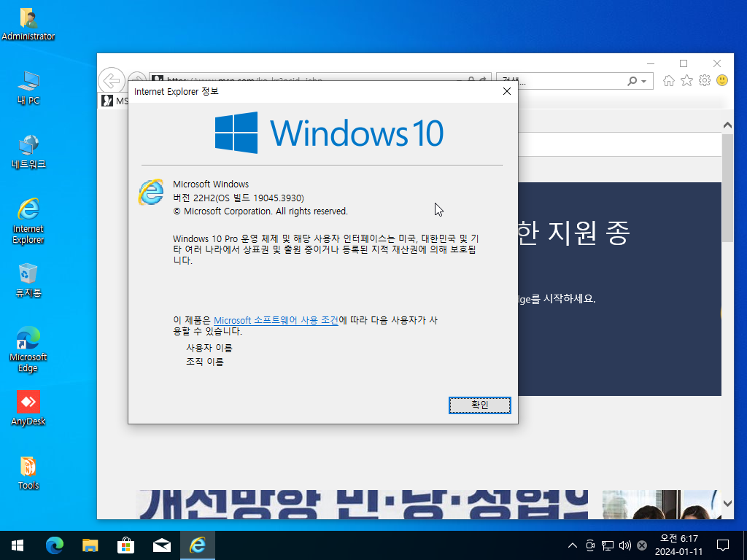
Task: Select the Microsoft Edge desktop shortcut
Action: 28,349
